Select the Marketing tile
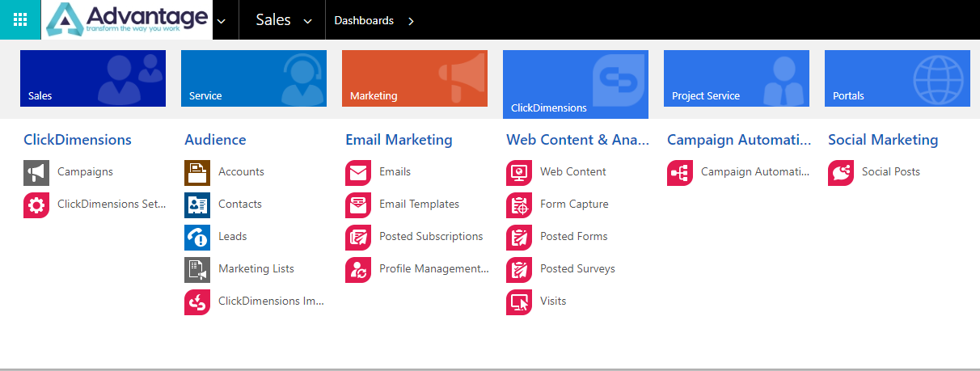Image resolution: width=980 pixels, height=371 pixels. coord(415,78)
